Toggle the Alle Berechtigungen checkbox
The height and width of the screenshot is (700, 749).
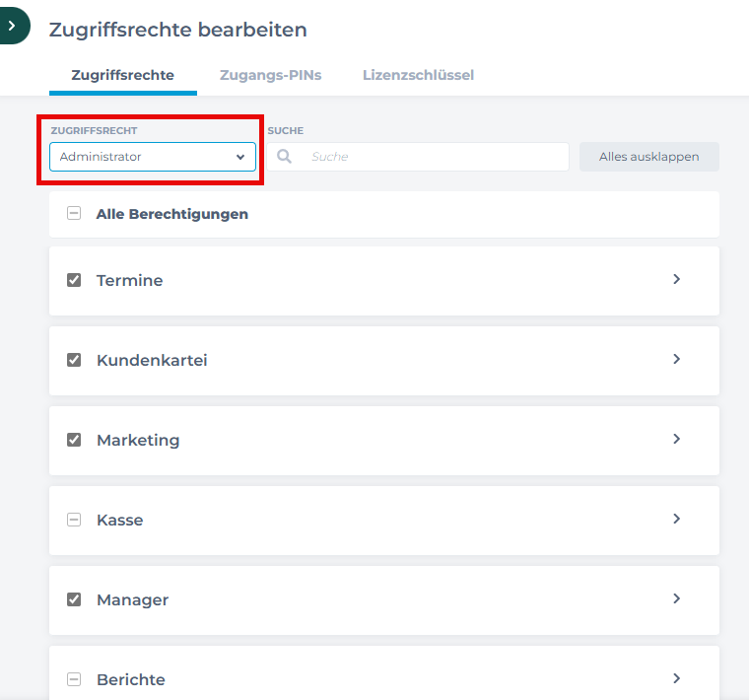click(74, 214)
